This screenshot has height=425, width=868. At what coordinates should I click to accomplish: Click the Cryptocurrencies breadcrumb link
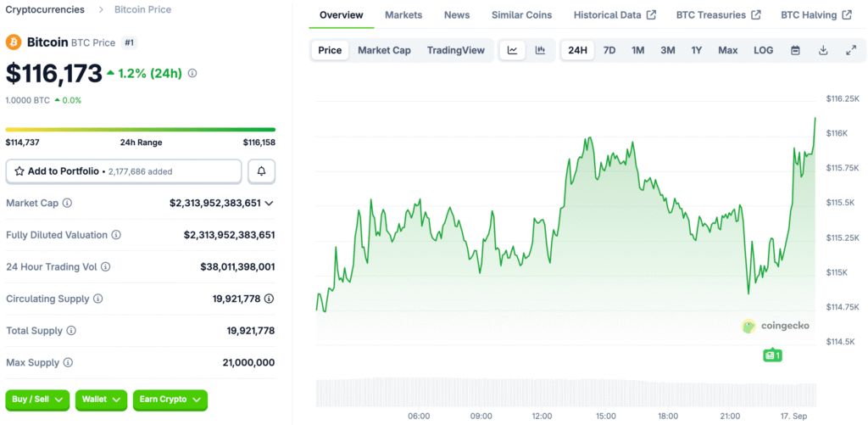click(45, 9)
